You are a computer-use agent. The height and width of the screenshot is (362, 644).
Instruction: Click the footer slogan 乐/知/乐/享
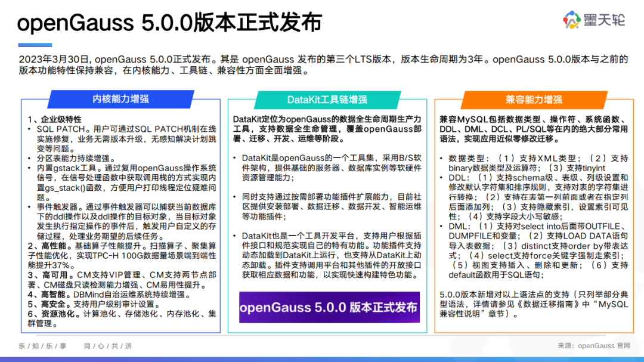(43, 346)
